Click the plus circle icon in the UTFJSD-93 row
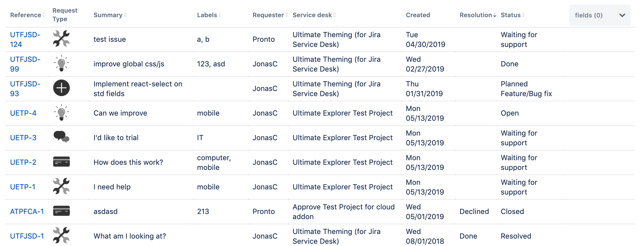 [61, 88]
